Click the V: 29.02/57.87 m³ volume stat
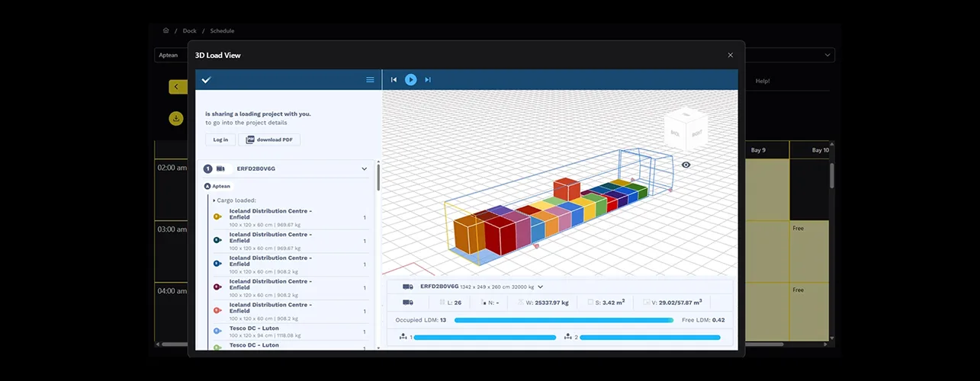 click(x=673, y=303)
